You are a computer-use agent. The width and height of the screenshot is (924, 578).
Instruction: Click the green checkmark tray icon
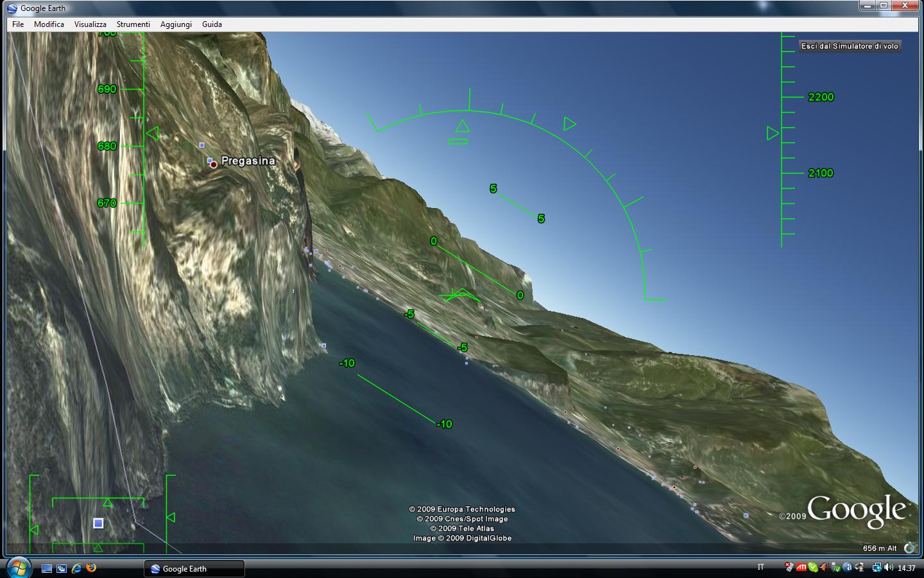[x=813, y=567]
